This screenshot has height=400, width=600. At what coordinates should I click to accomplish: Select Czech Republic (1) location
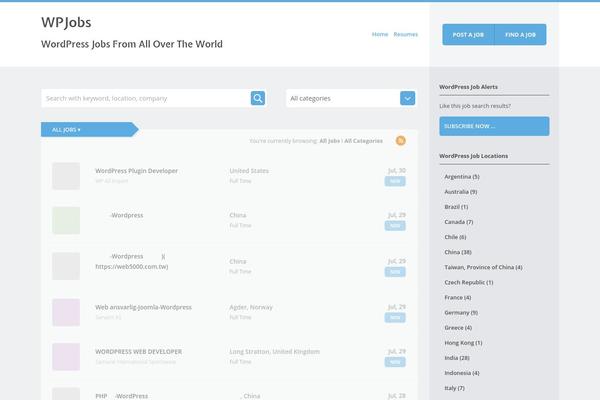[x=469, y=282]
